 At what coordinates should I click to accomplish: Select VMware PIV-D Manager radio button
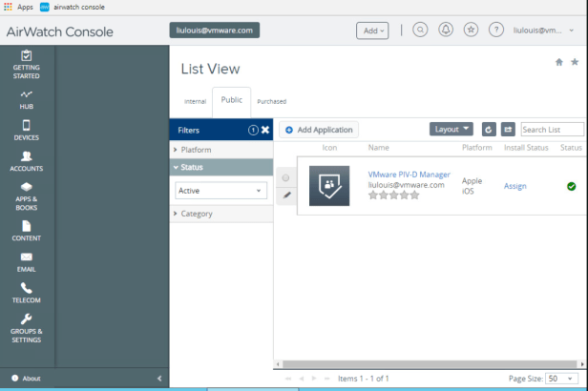[285, 177]
